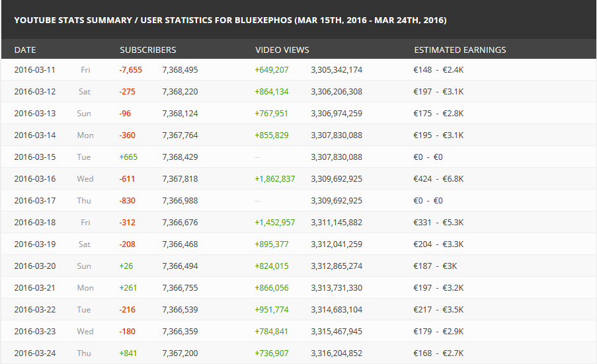Viewport: 597px width, 364px height.
Task: Click the date 2016-03-22
Action: click(x=34, y=310)
